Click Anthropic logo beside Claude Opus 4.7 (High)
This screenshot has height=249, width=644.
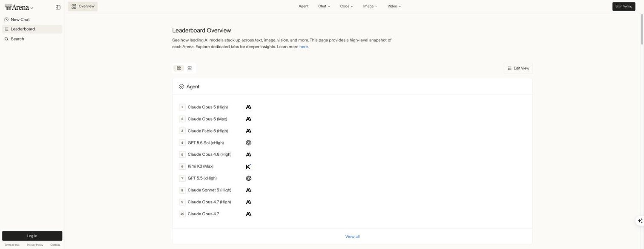pos(249,202)
